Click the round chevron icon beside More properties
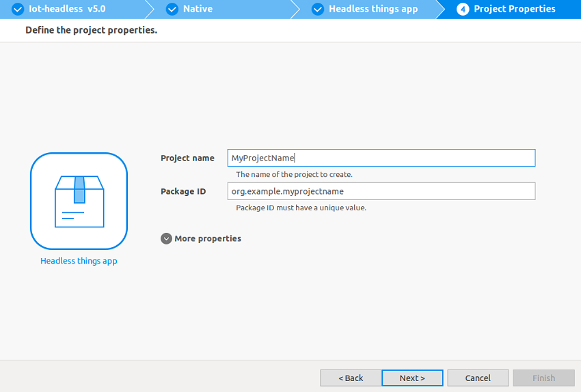The height and width of the screenshot is (392, 581). [x=166, y=238]
